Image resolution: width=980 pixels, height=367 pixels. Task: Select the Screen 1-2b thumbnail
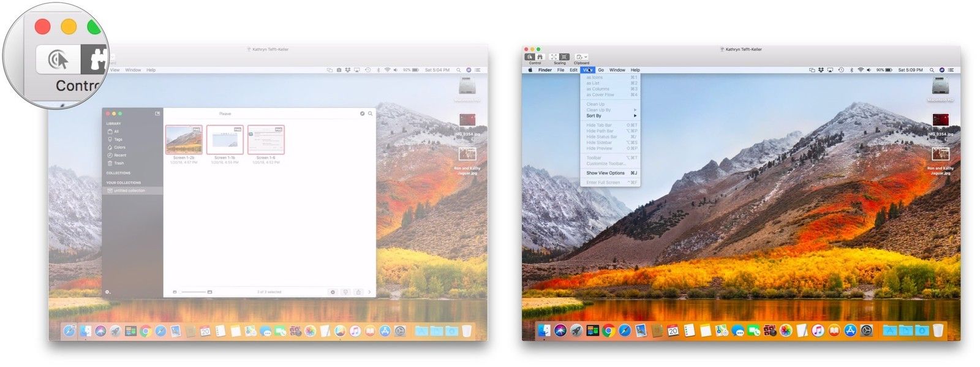(x=184, y=140)
